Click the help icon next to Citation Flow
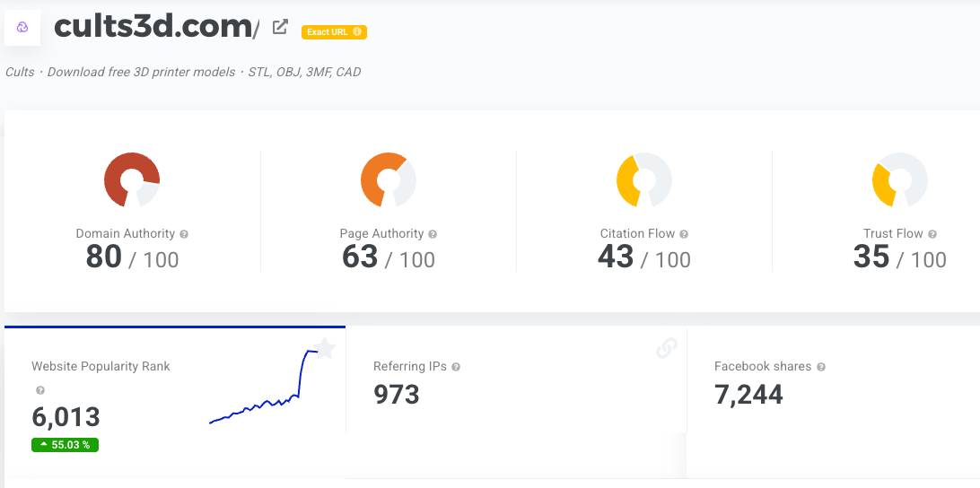The width and height of the screenshot is (980, 488). [684, 234]
